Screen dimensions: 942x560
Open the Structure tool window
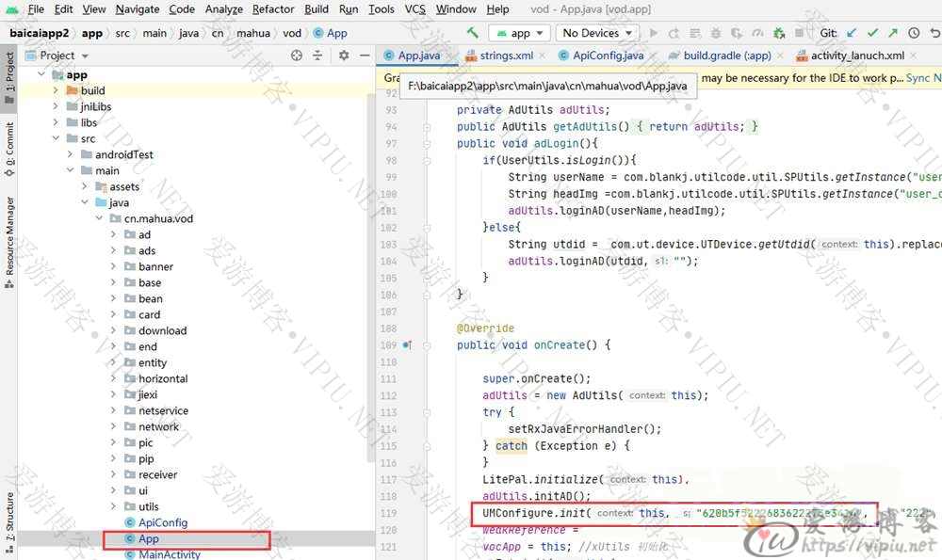click(x=9, y=523)
